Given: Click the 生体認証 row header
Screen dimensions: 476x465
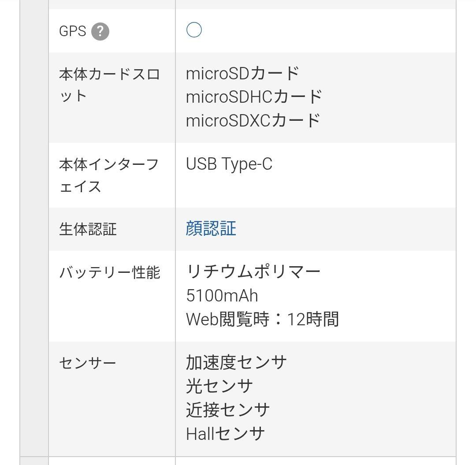Looking at the screenshot, I should click(x=86, y=229).
